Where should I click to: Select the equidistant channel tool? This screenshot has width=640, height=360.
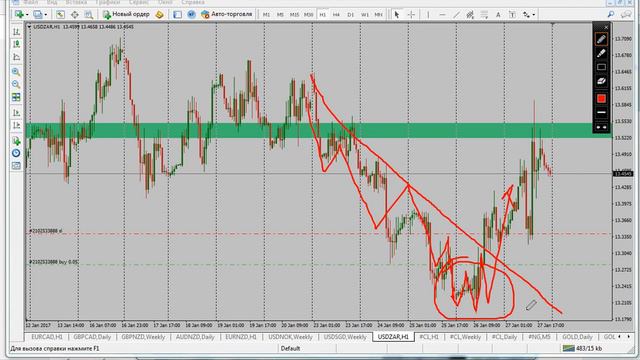point(470,15)
